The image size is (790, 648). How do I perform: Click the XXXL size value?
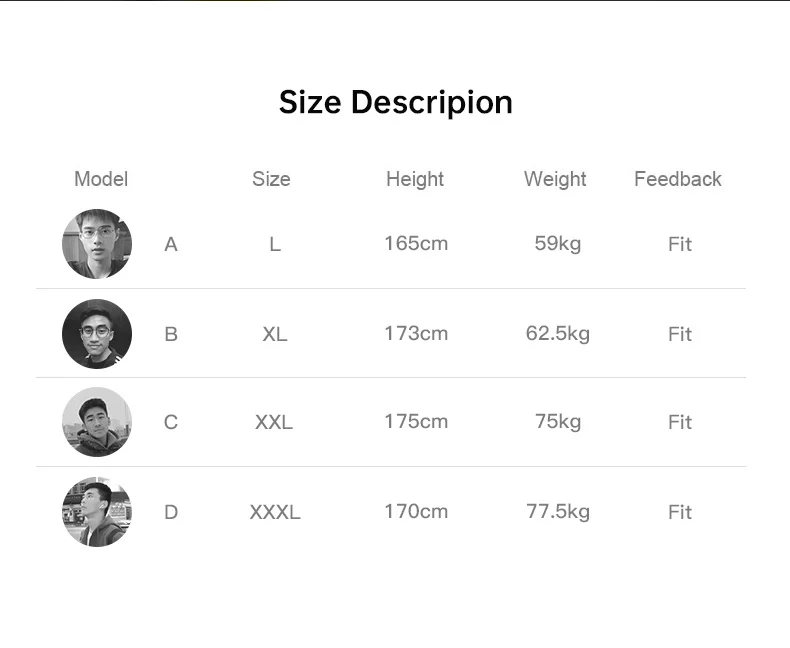pos(275,512)
